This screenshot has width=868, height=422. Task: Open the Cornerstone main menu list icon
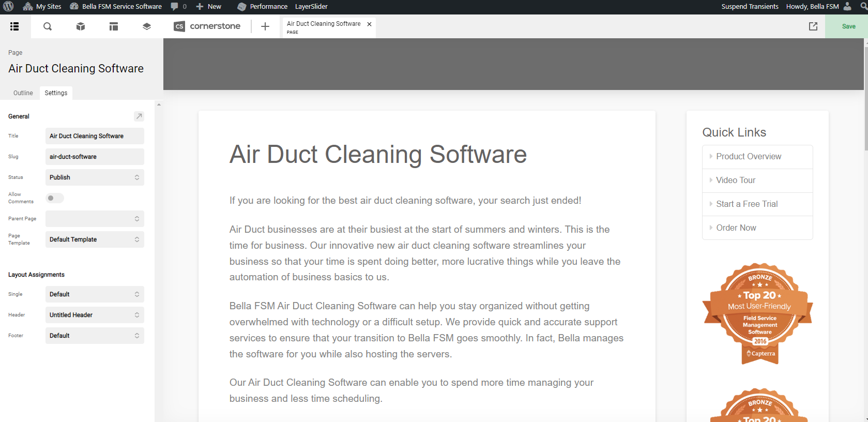(14, 26)
